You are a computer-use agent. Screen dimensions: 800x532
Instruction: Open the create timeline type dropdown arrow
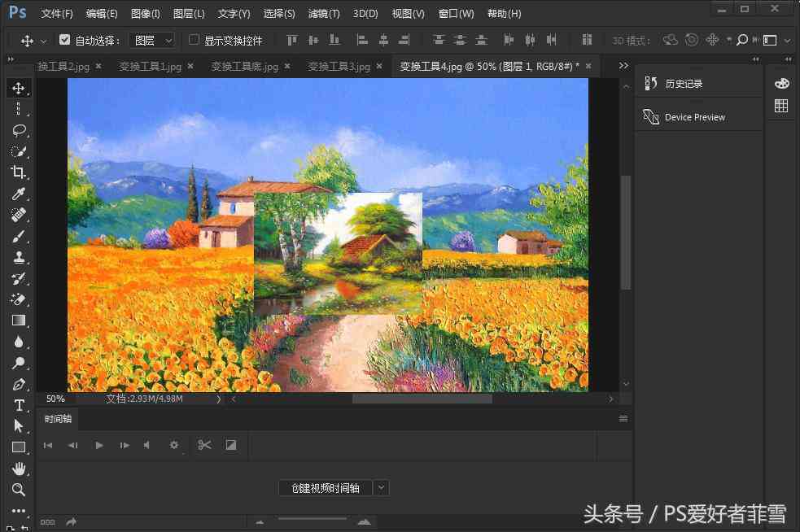click(381, 488)
